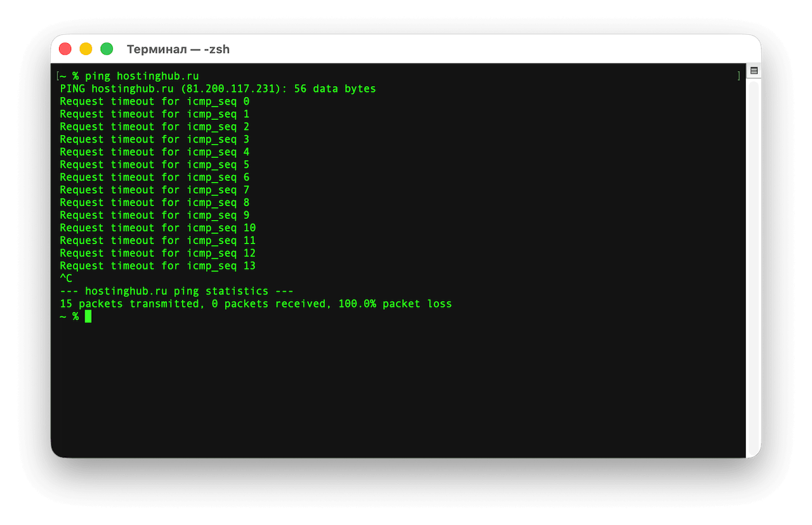Click the line 'PING hostinghub.ru (81.200.117.231): 56 data bytes'
The height and width of the screenshot is (525, 812).
tap(218, 89)
